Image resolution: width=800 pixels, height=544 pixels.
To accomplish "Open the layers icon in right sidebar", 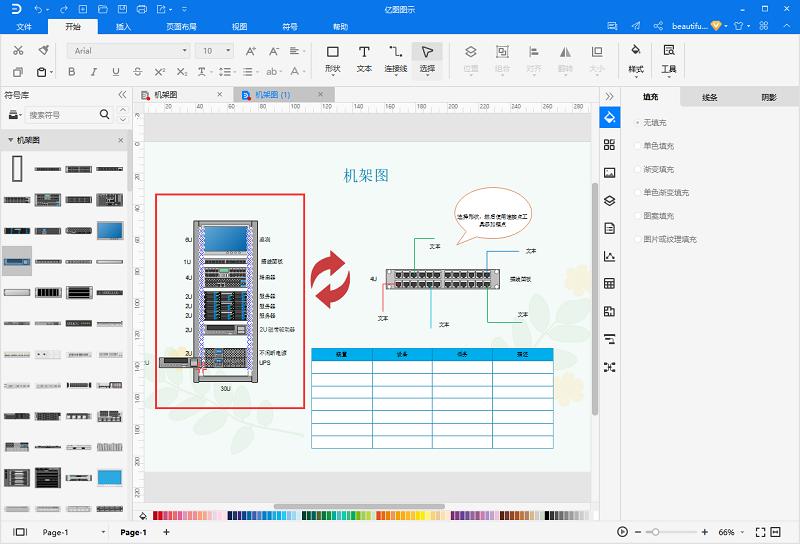I will coord(609,200).
